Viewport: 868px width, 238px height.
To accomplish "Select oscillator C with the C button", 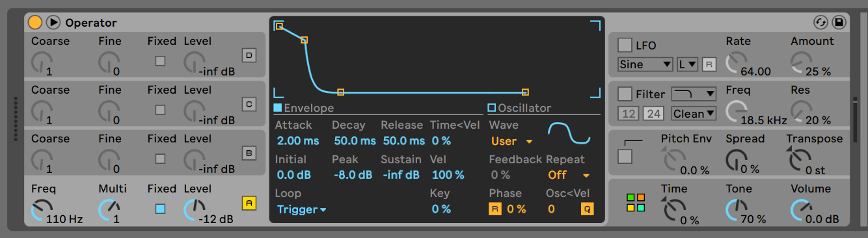I will pos(249,104).
